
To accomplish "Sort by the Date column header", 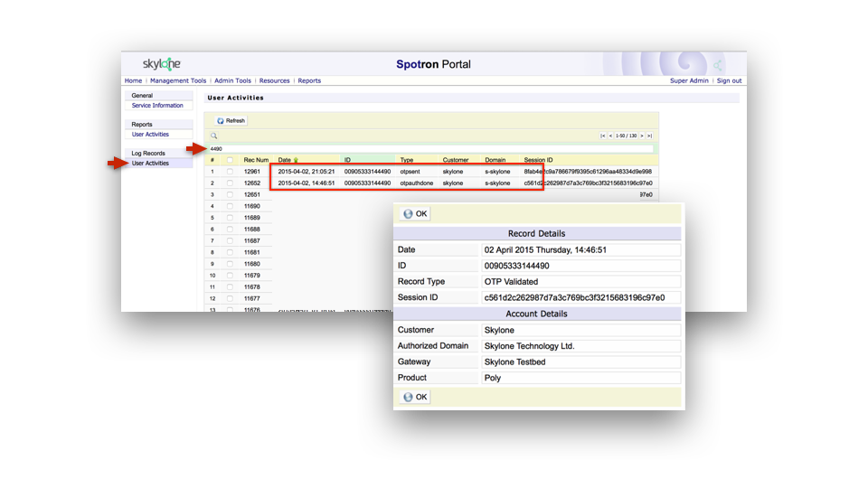I will click(285, 160).
